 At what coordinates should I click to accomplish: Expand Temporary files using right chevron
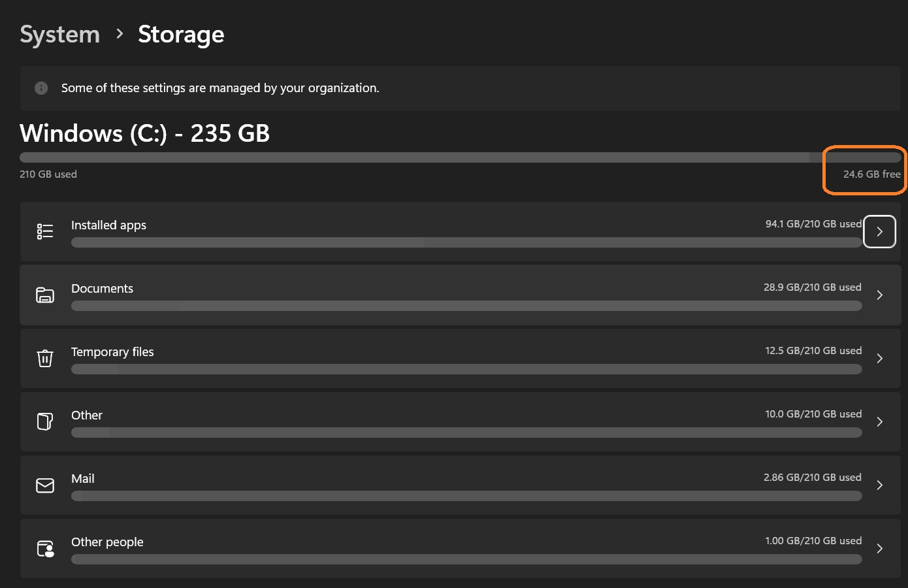[x=880, y=358]
